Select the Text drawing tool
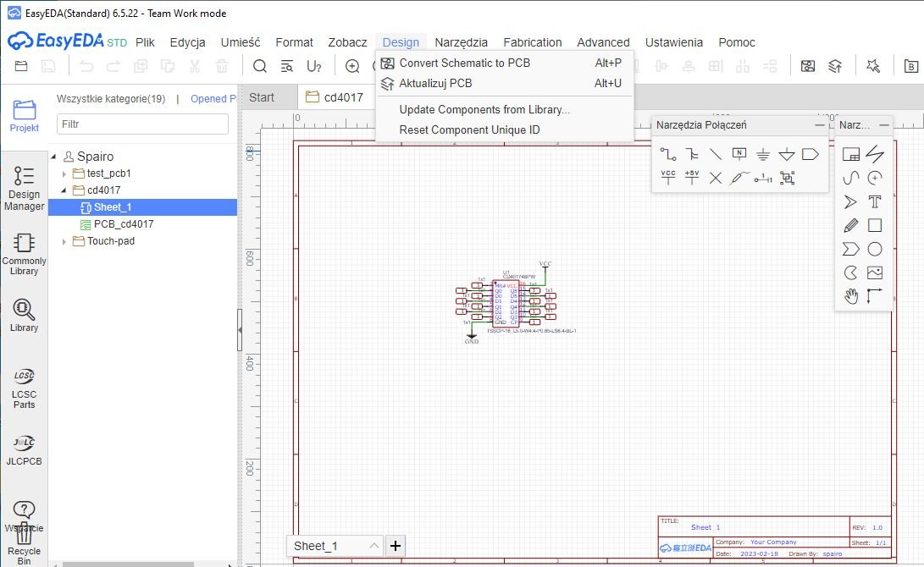The image size is (924, 567). tap(875, 202)
